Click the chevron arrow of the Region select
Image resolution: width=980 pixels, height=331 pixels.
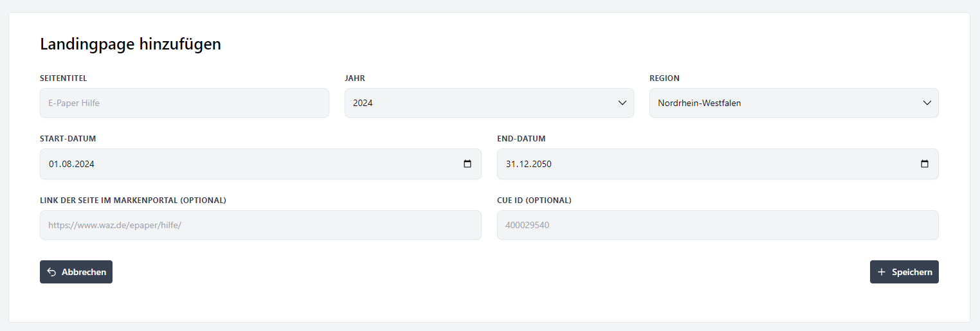[x=927, y=103]
